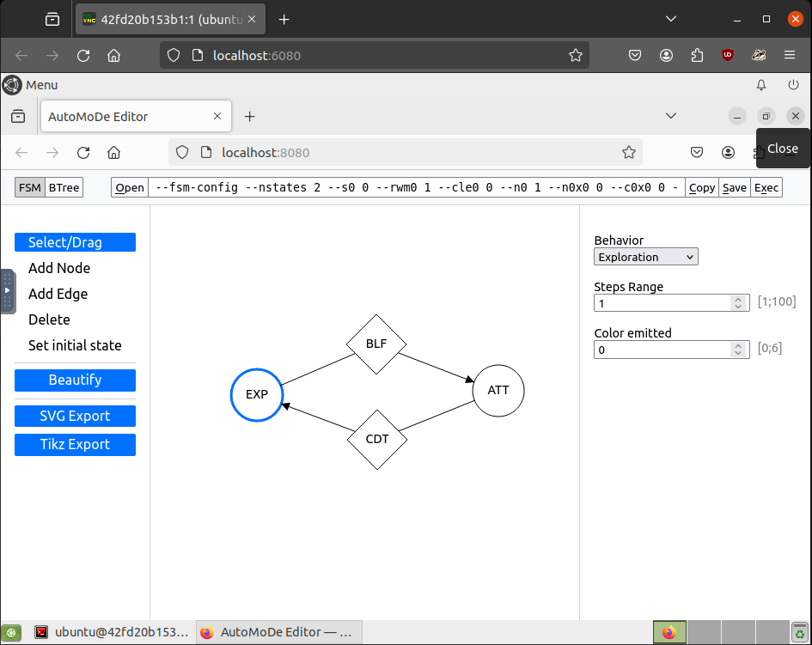Open inner browser recent-tabs icon
This screenshot has height=645, width=812.
tap(18, 117)
